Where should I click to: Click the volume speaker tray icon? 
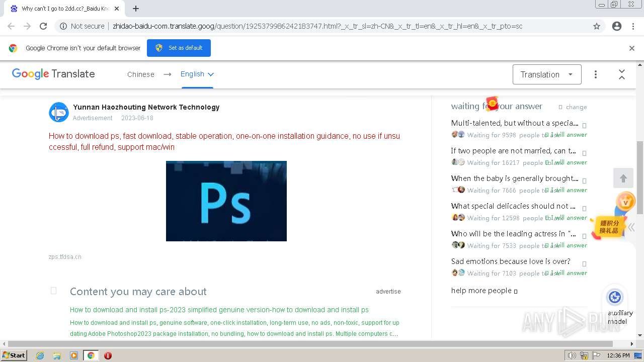(x=572, y=355)
